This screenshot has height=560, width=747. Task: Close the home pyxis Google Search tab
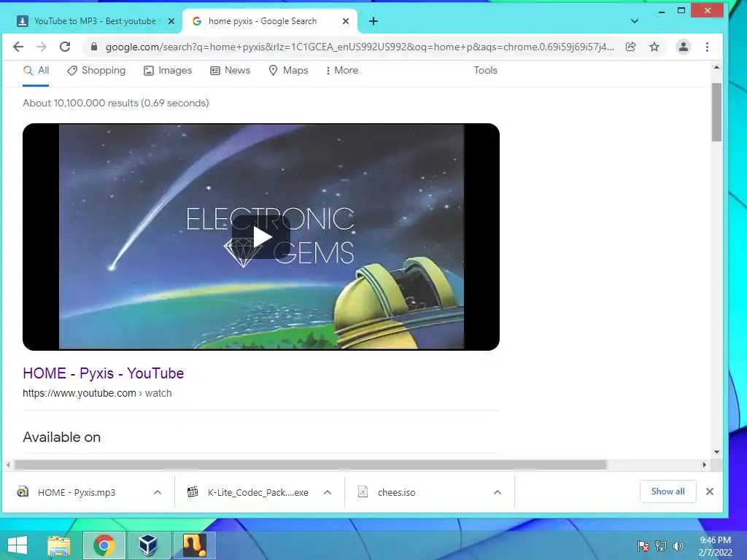point(346,21)
